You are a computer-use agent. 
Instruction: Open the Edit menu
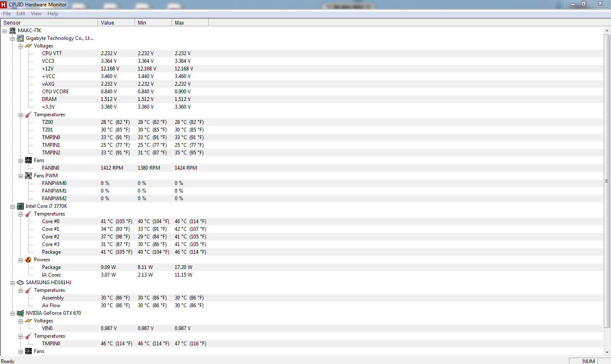point(21,14)
